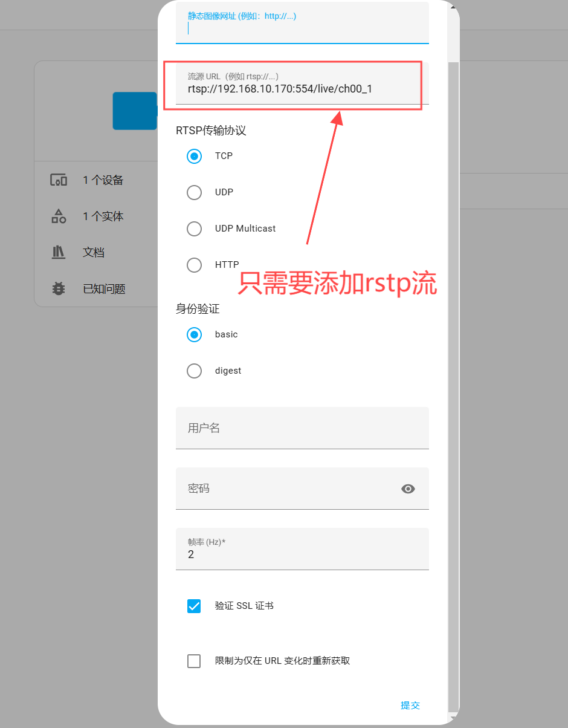Screen dimensions: 568x728
Task: Select HTTP transport radio button
Action: pos(194,265)
